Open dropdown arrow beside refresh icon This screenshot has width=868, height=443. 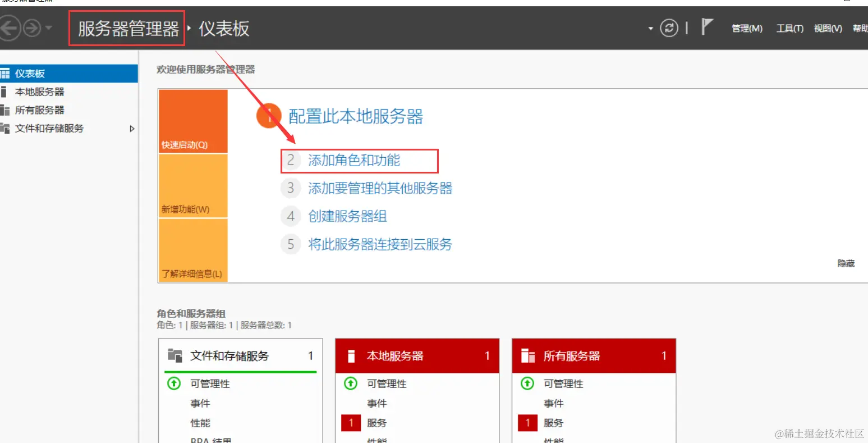[651, 29]
